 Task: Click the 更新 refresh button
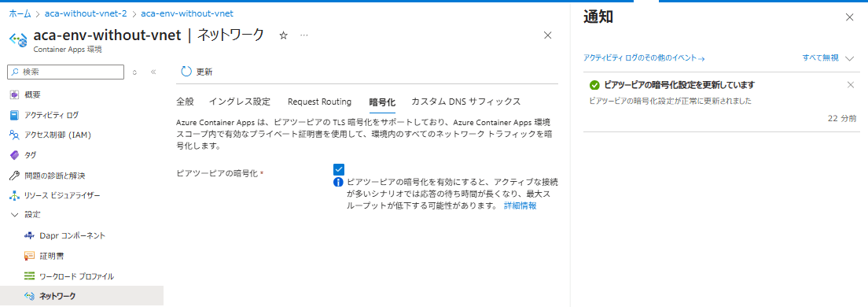pyautogui.click(x=197, y=72)
